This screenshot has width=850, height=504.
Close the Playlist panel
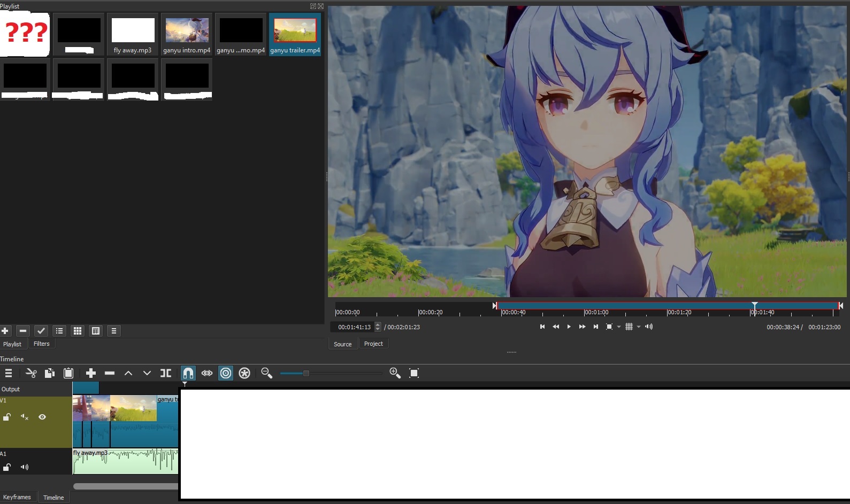pyautogui.click(x=320, y=6)
